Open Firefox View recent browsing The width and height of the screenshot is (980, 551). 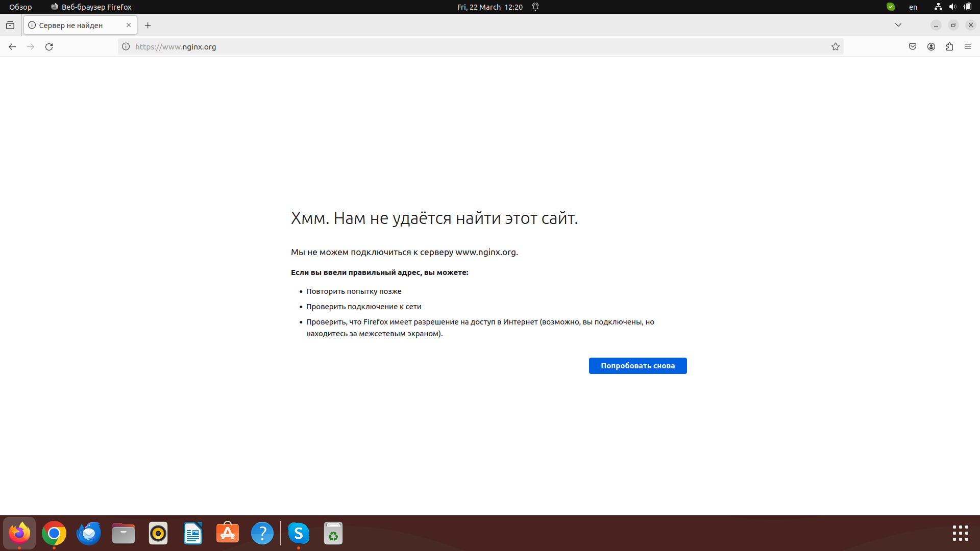(x=10, y=25)
